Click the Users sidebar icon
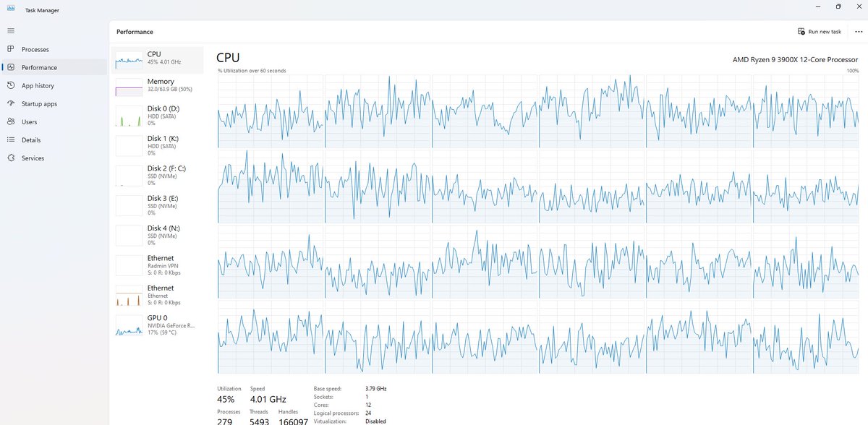 [x=10, y=121]
